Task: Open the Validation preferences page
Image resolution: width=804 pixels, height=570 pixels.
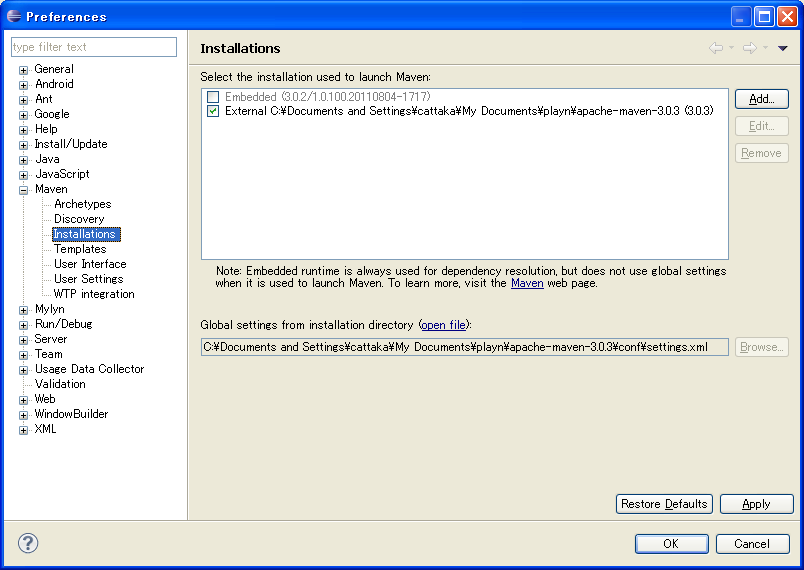Action: pos(60,384)
